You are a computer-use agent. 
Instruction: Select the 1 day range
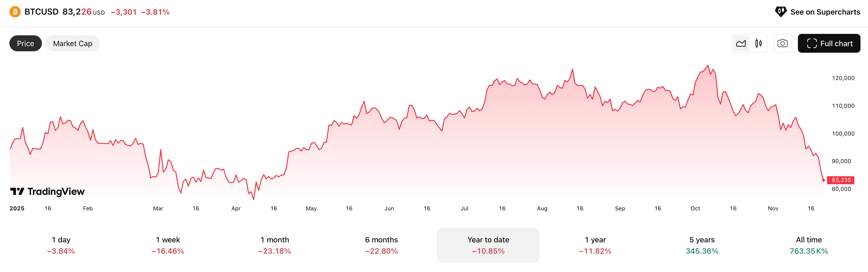pyautogui.click(x=61, y=245)
